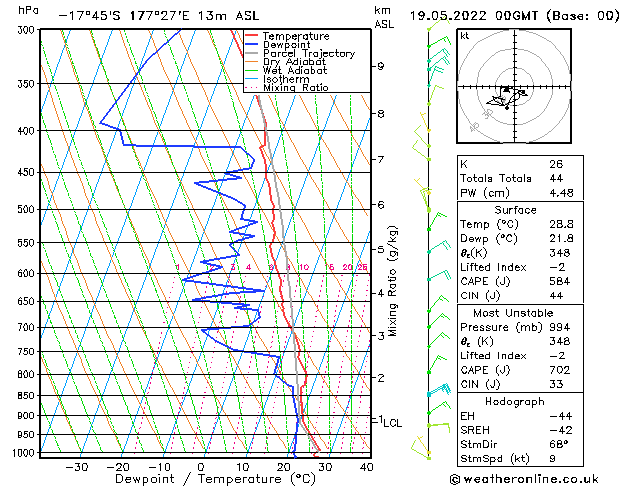629x486 pixels.
Task: Click the '850' hPa pressure label
Action: 28,396
